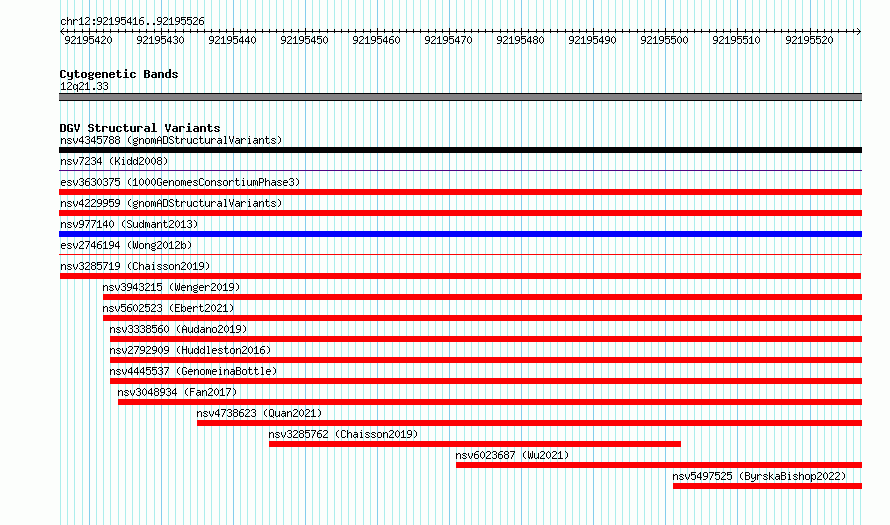
Task: Open esv2746194 (Wong2012b) label
Action: [x=126, y=245]
